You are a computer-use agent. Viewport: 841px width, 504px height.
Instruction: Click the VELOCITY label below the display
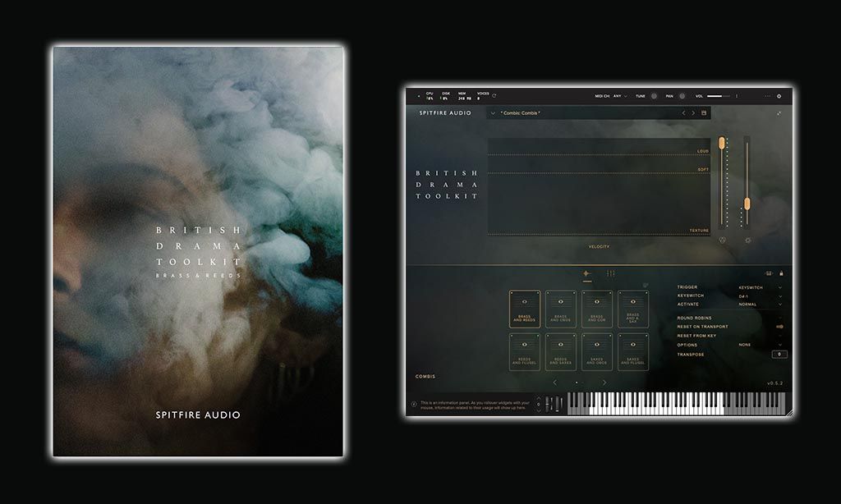[x=599, y=246]
